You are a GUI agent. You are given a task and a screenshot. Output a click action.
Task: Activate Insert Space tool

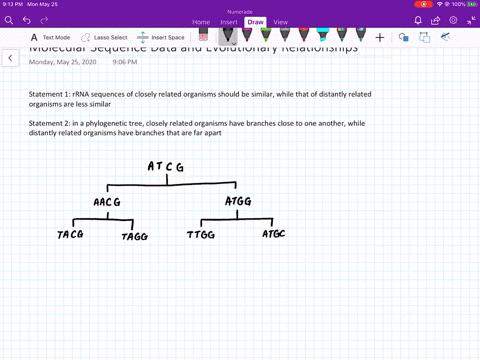pyautogui.click(x=161, y=37)
